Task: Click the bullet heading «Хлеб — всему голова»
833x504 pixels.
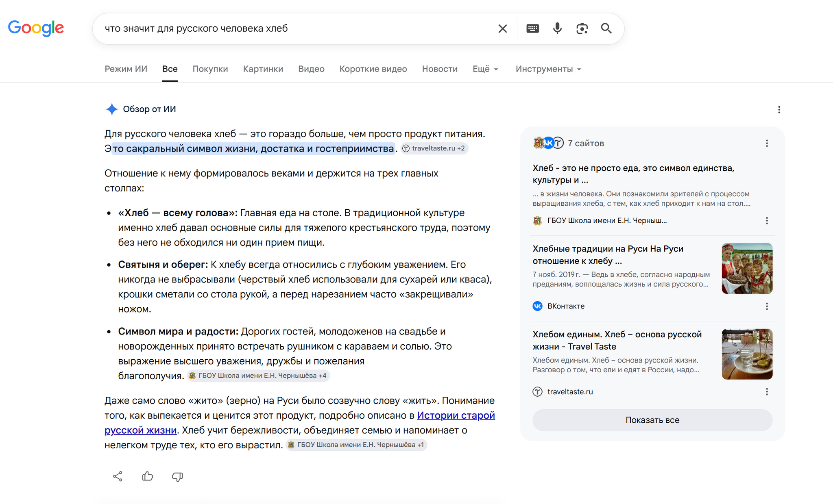Action: [178, 213]
